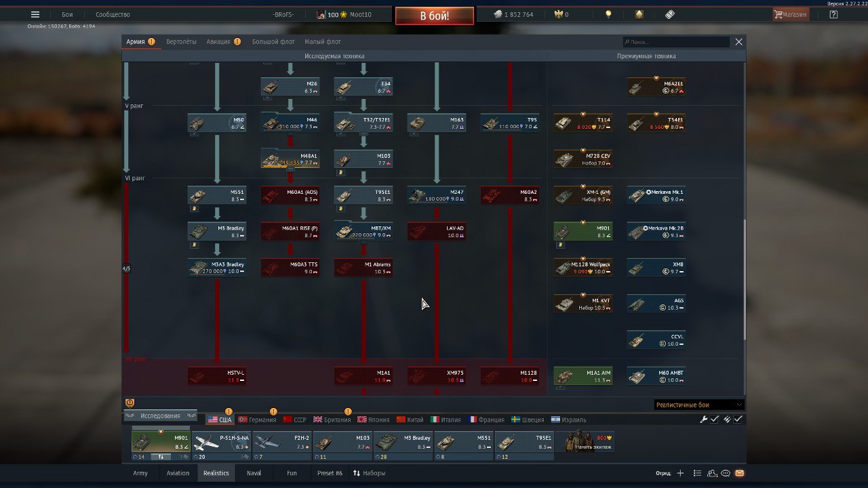Click the 4/5 rank progress marker
Viewport: 868px width, 488px height.
pyautogui.click(x=126, y=269)
